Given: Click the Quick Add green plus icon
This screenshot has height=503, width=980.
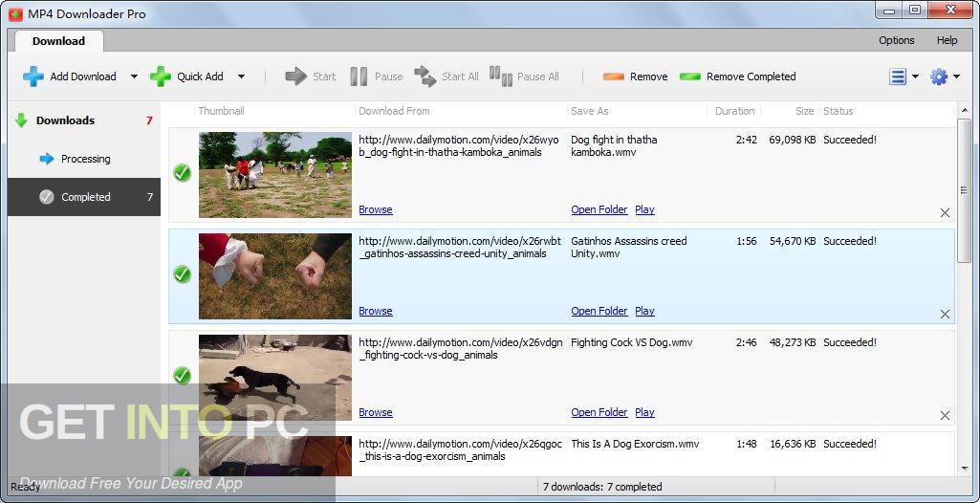Looking at the screenshot, I should pos(160,77).
